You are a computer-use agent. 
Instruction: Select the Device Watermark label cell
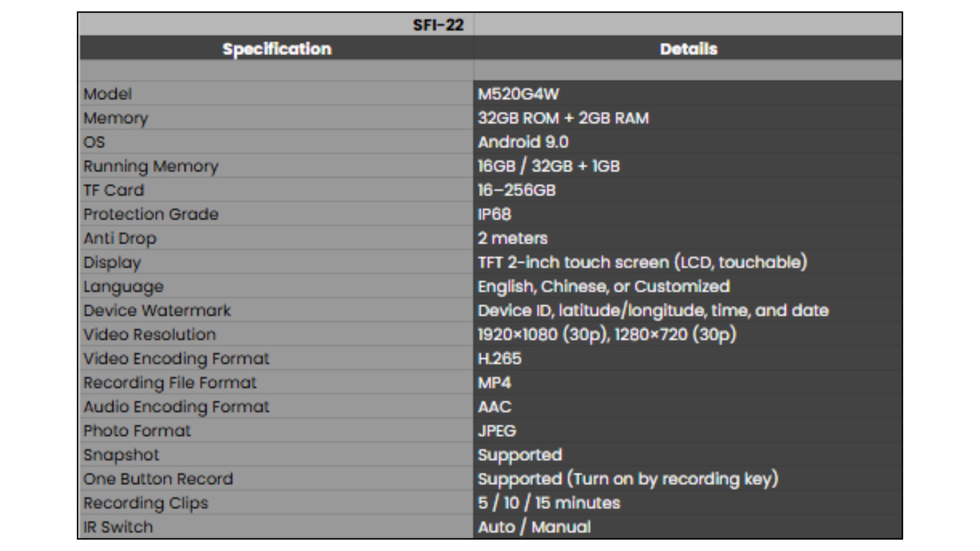pyautogui.click(x=157, y=311)
